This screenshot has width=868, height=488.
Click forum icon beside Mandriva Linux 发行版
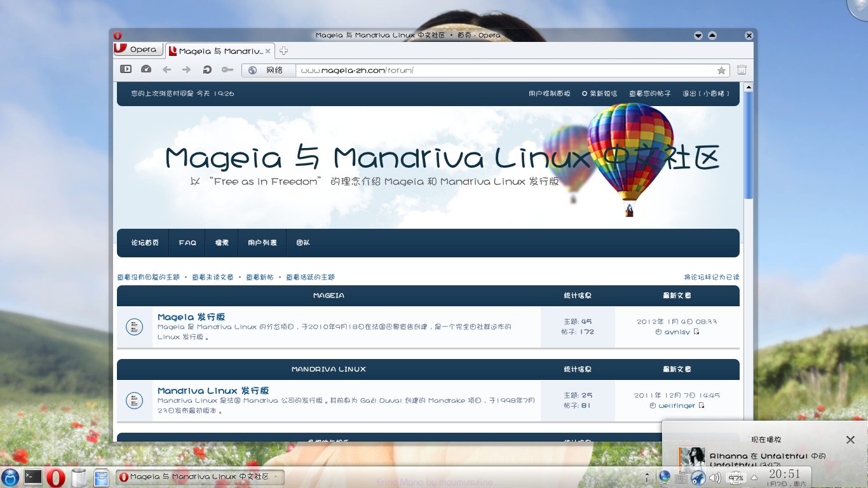[134, 401]
